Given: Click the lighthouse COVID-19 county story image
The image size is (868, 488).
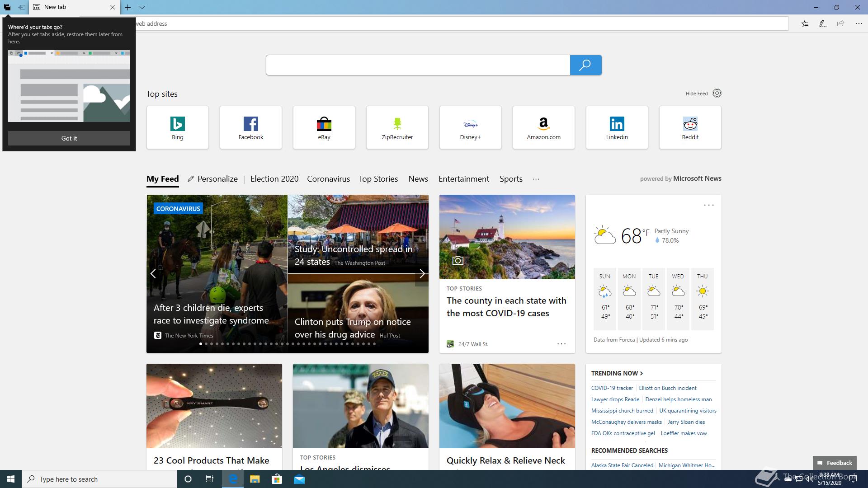Looking at the screenshot, I should (507, 237).
